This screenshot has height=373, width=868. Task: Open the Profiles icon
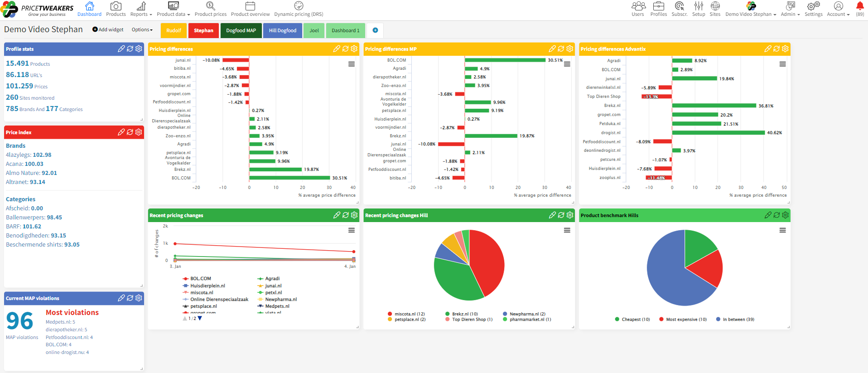[659, 6]
